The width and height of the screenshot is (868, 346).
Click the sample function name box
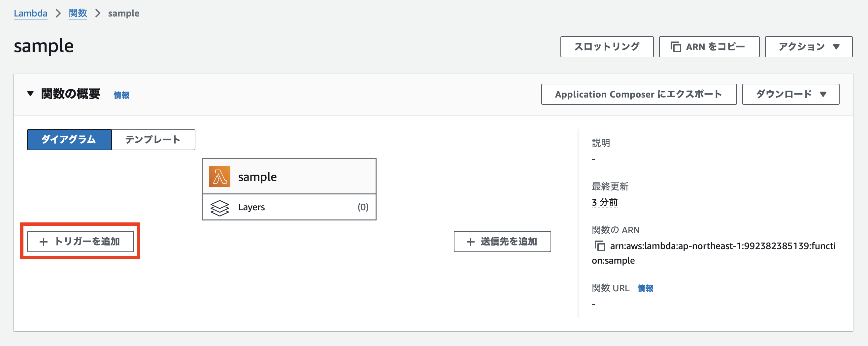coord(289,176)
